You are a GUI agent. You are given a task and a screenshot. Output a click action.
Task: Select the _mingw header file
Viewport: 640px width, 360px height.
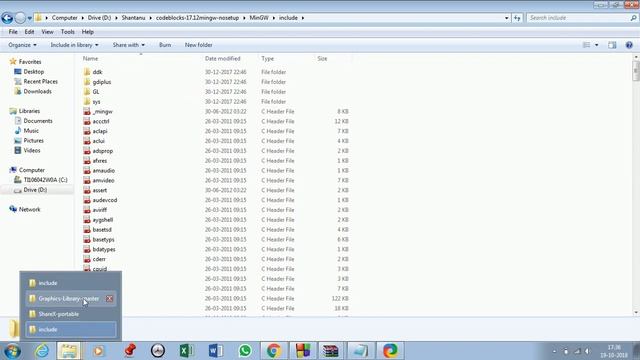pyautogui.click(x=102, y=111)
